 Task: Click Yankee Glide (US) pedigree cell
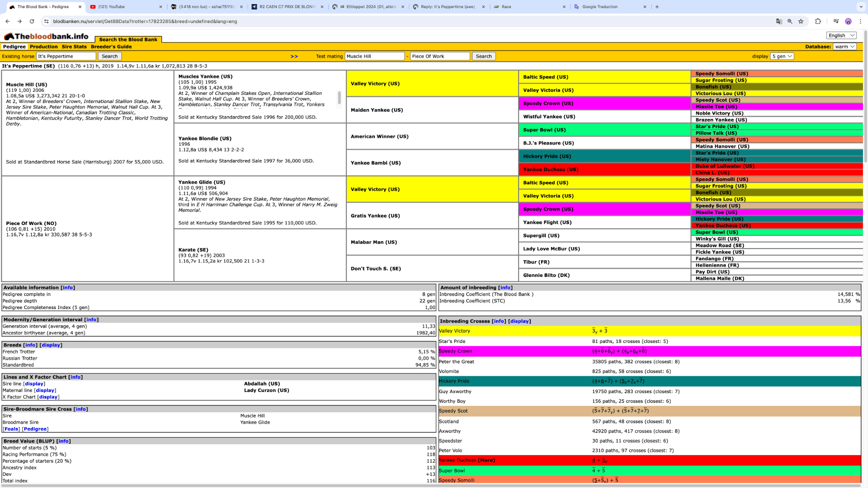[x=202, y=182]
